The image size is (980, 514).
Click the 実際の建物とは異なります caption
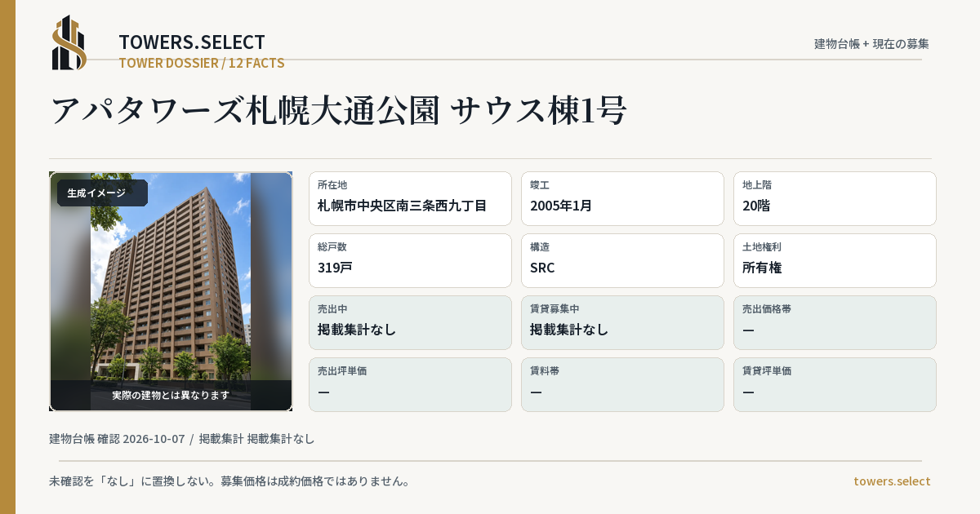(171, 395)
